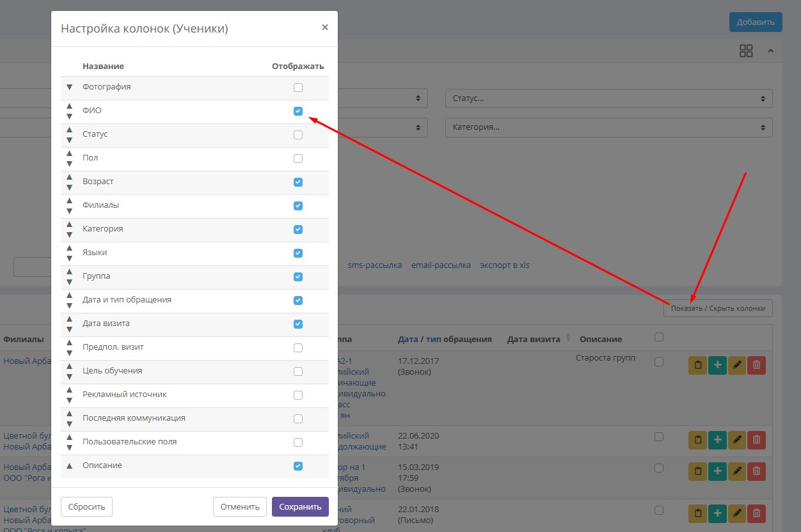The width and height of the screenshot is (801, 532).
Task: Uncheck the Языки display checkbox
Action: (298, 253)
